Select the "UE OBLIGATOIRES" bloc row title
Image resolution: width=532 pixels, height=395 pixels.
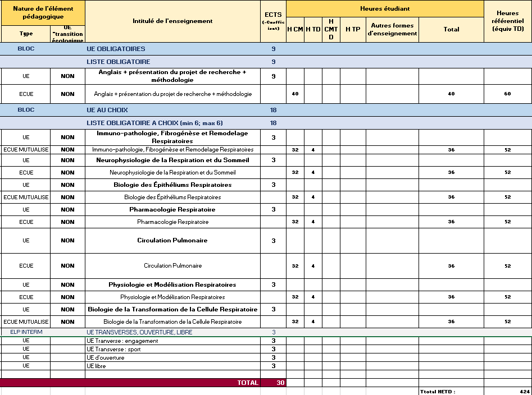(x=116, y=49)
